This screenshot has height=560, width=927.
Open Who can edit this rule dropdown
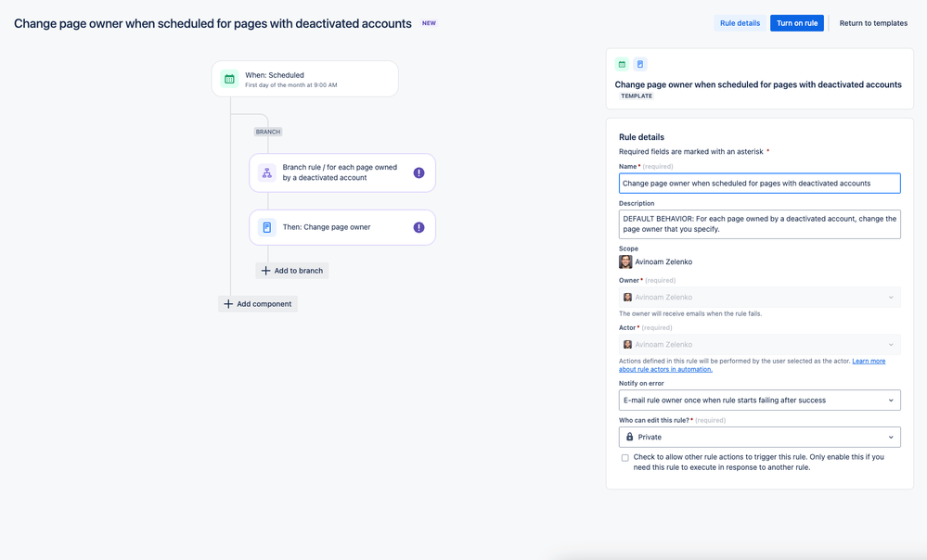760,437
